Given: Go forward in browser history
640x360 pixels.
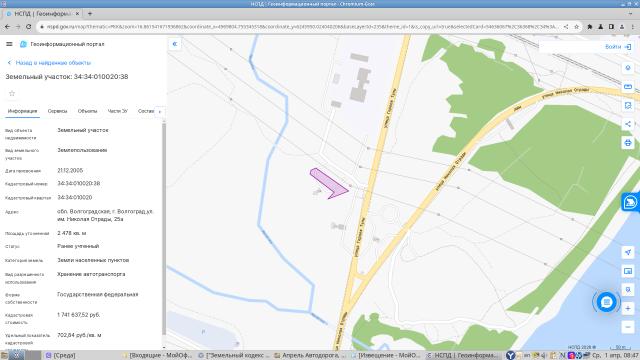Looking at the screenshot, I should [18, 27].
